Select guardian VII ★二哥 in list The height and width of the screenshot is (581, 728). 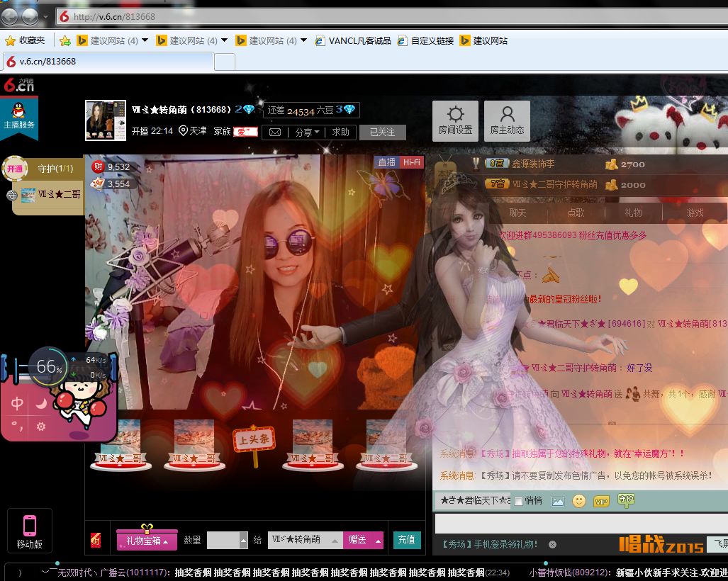point(50,194)
